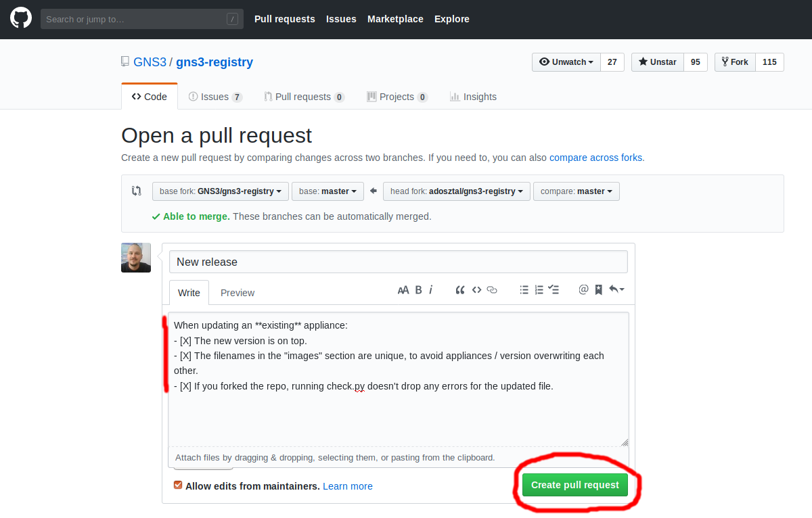Click the pull request title field
This screenshot has width=812, height=518.
398,262
